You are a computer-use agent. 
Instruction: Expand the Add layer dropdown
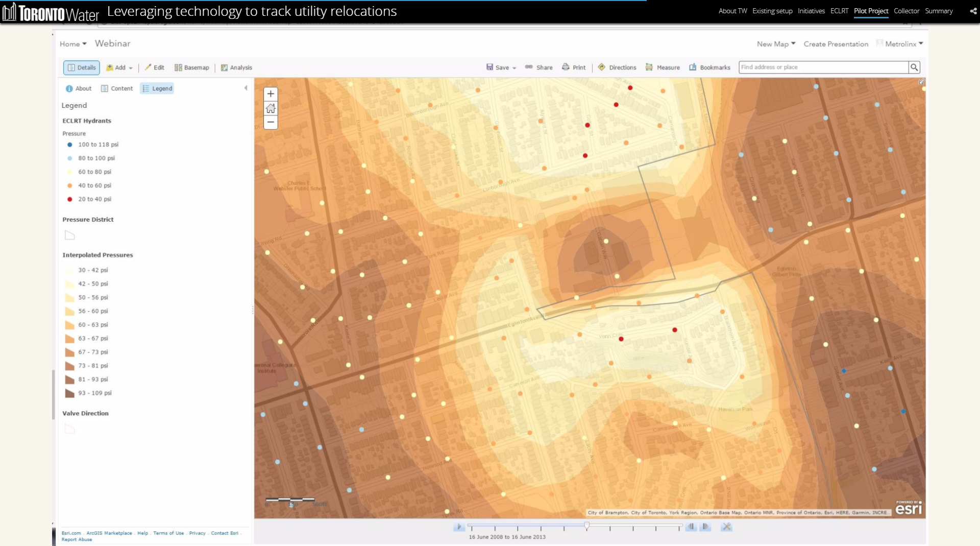[119, 67]
